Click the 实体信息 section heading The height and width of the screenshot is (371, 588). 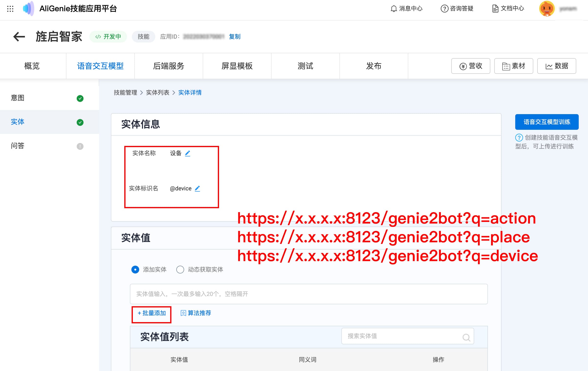pos(141,124)
